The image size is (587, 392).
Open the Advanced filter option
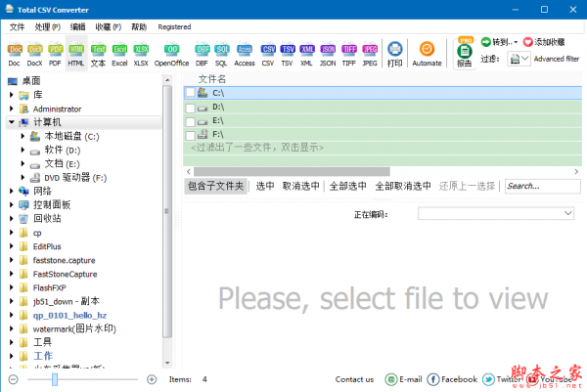coord(557,59)
